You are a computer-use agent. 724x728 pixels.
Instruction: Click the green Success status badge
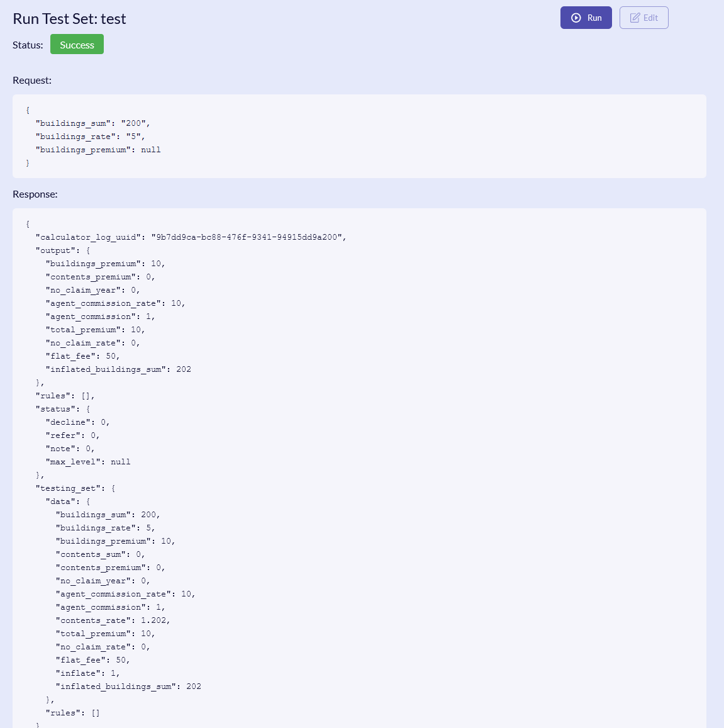pos(77,44)
